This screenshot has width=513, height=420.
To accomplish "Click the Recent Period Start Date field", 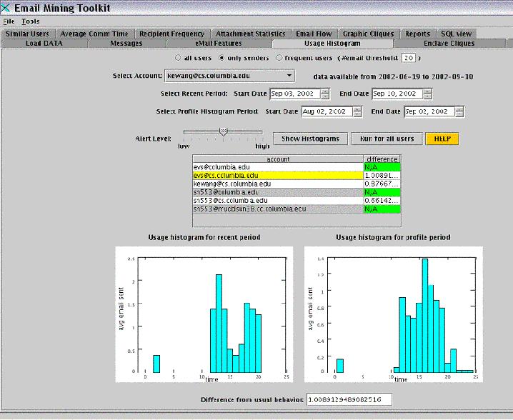I will 295,94.
